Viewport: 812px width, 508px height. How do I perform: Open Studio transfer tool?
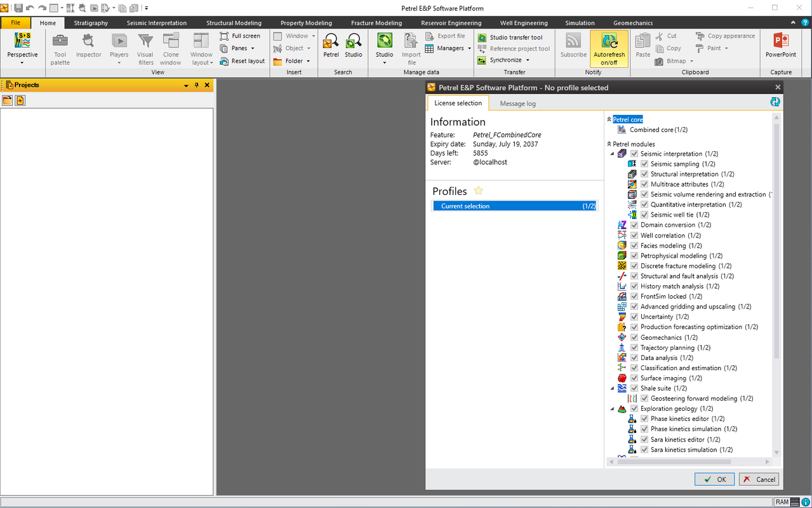[x=510, y=37]
